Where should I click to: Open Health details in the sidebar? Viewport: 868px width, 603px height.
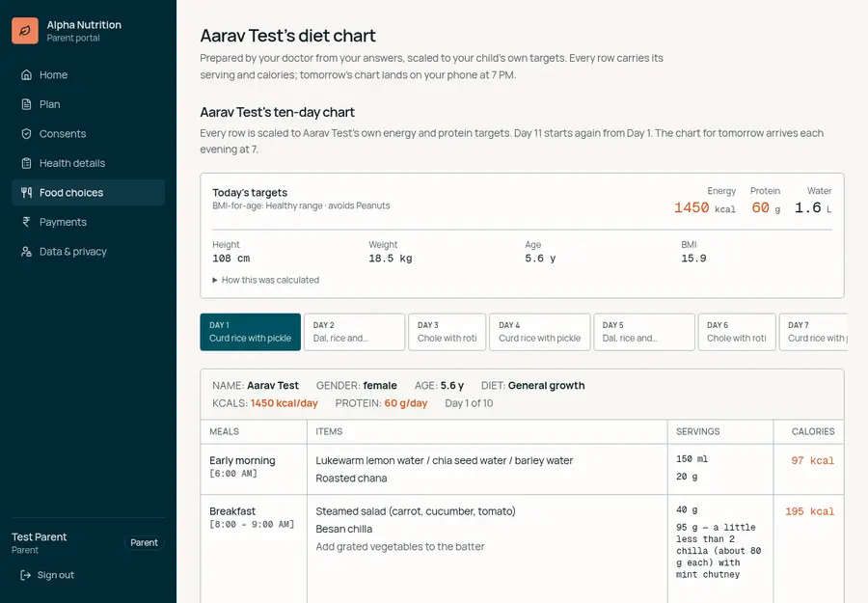click(x=88, y=163)
